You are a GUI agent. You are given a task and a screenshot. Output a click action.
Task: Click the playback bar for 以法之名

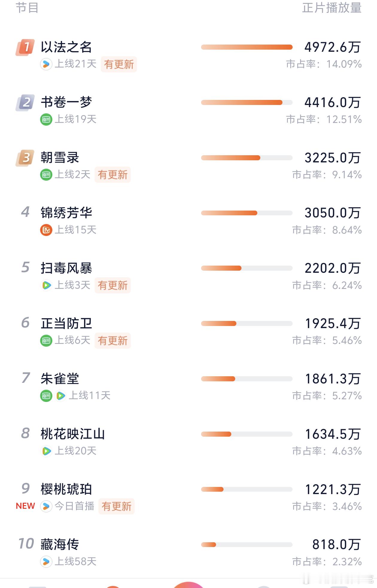[247, 47]
